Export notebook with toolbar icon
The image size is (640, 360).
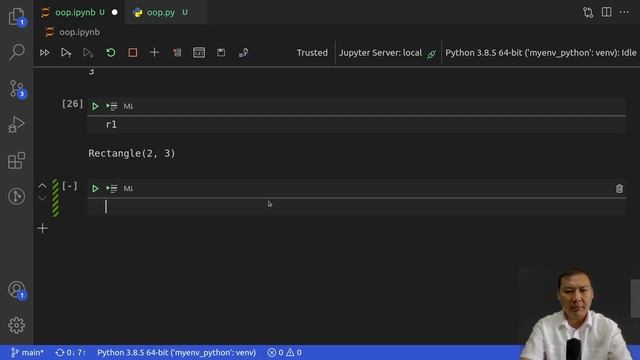click(243, 53)
